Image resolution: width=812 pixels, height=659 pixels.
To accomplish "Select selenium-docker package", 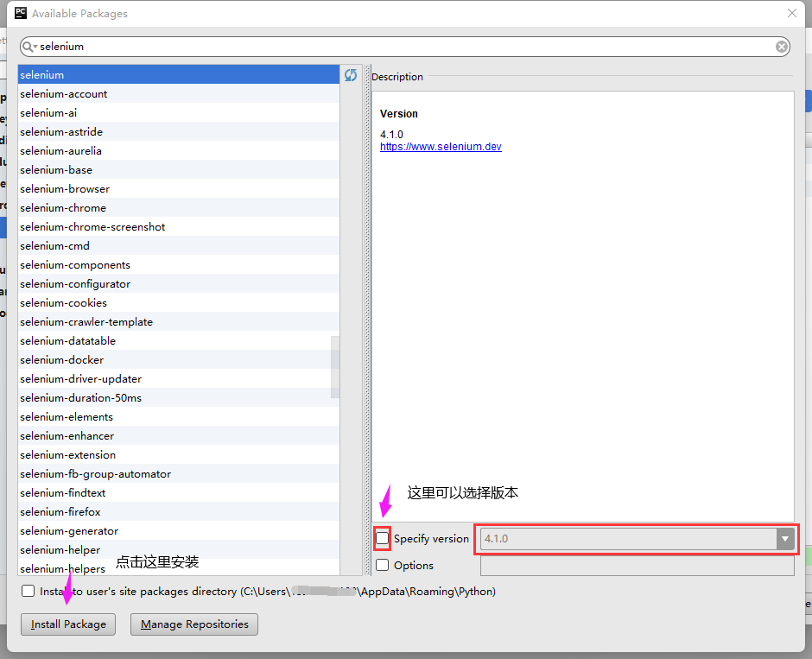I will click(x=179, y=359).
